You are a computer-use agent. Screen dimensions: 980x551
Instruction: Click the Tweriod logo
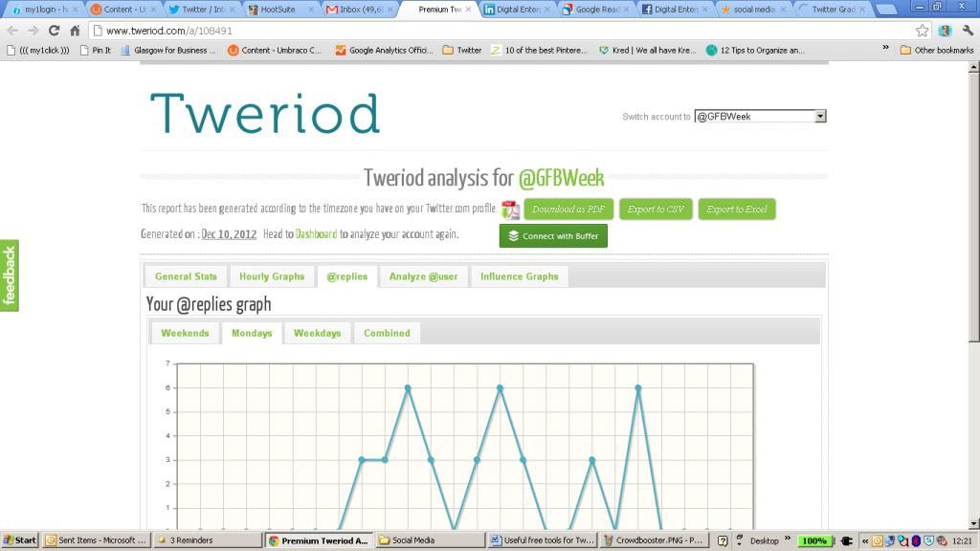click(x=266, y=114)
